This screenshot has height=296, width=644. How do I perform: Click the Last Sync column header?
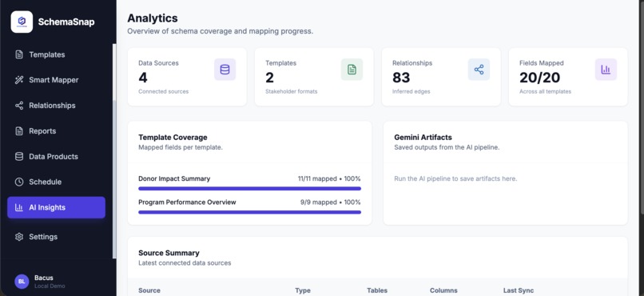[519, 290]
